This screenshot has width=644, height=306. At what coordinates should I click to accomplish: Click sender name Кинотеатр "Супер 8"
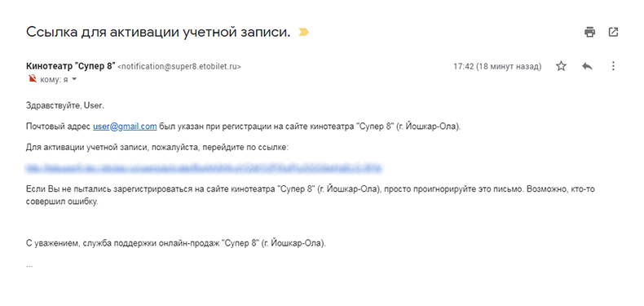click(71, 66)
